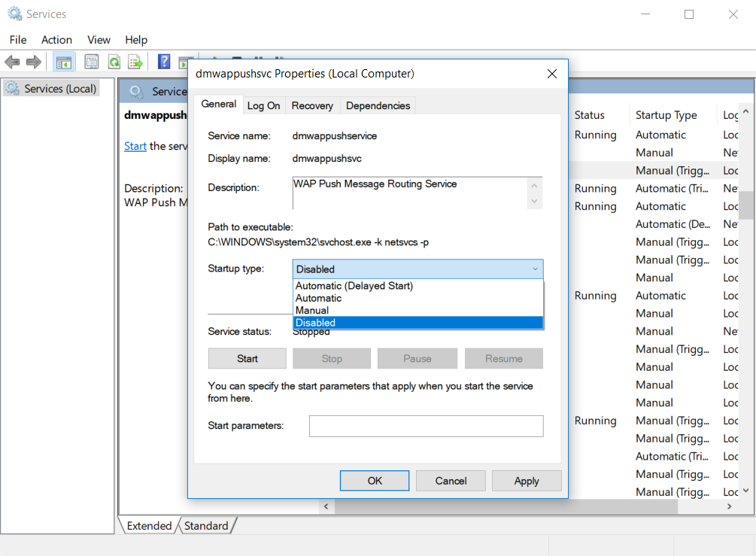
Task: Click the Description box scroll up arrow
Action: click(534, 186)
